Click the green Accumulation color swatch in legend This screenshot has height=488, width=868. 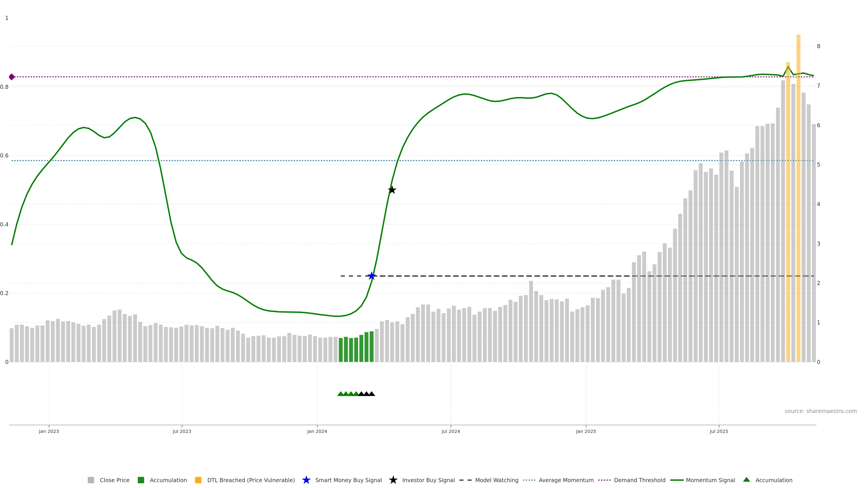[141, 480]
